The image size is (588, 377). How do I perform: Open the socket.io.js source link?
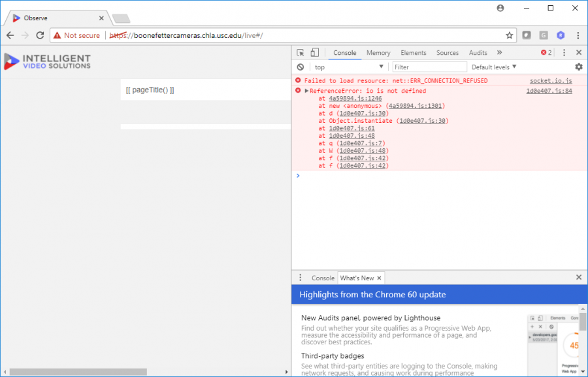pos(551,80)
